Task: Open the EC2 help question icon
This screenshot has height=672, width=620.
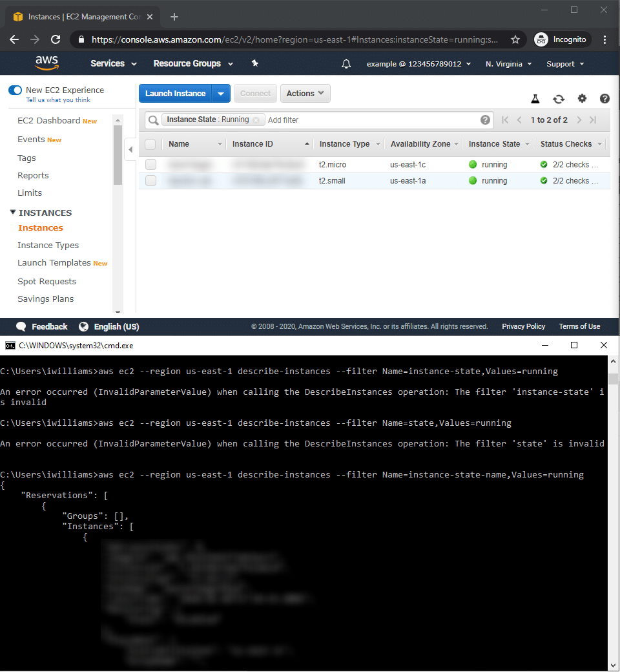Action: (x=604, y=99)
